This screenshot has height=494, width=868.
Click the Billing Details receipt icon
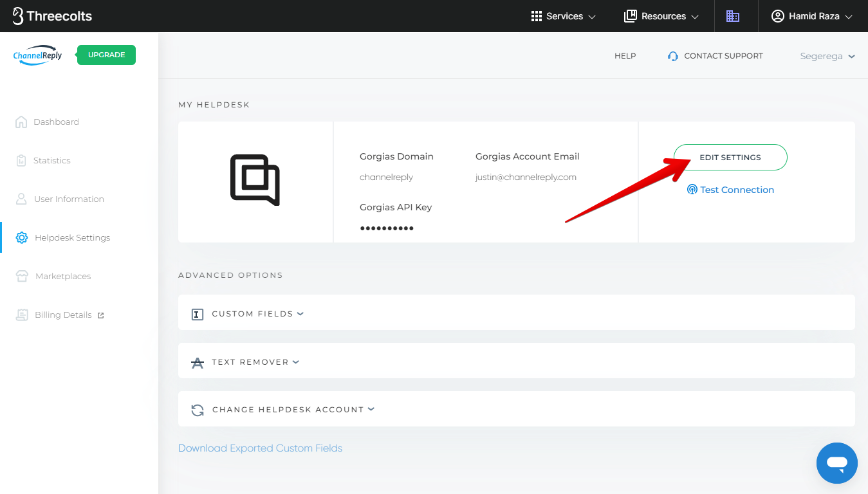point(22,315)
